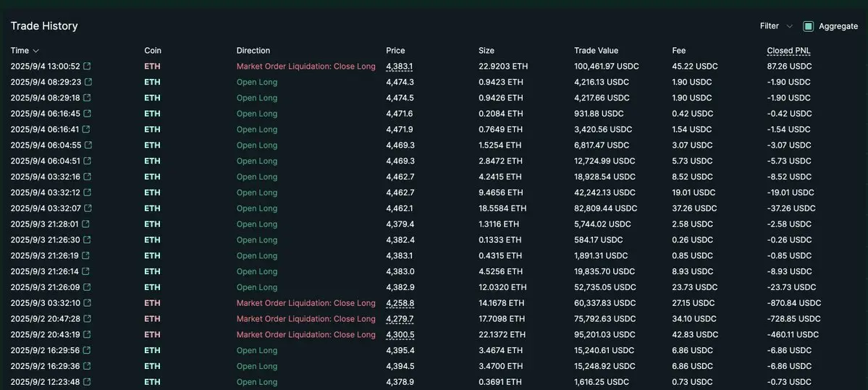868x390 pixels.
Task: Click closed PNL 87.26 USDC
Action: pyautogui.click(x=789, y=67)
